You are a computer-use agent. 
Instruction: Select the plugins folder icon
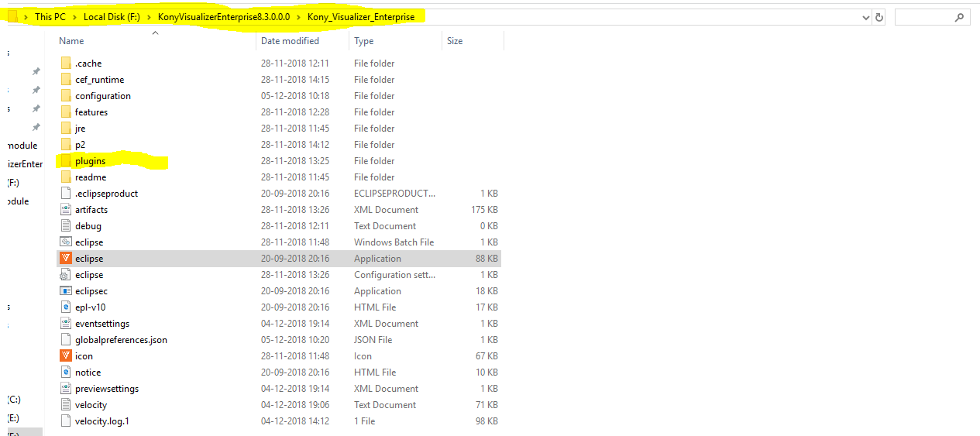point(66,161)
